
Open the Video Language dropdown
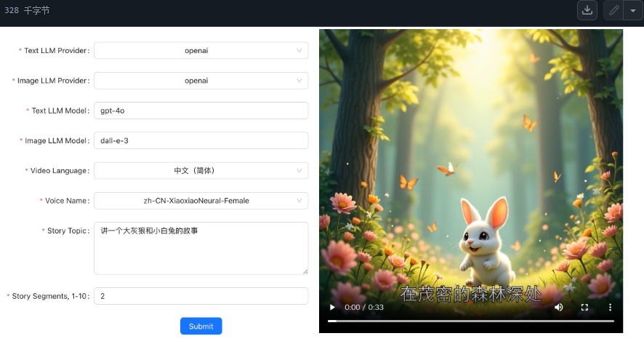(201, 171)
